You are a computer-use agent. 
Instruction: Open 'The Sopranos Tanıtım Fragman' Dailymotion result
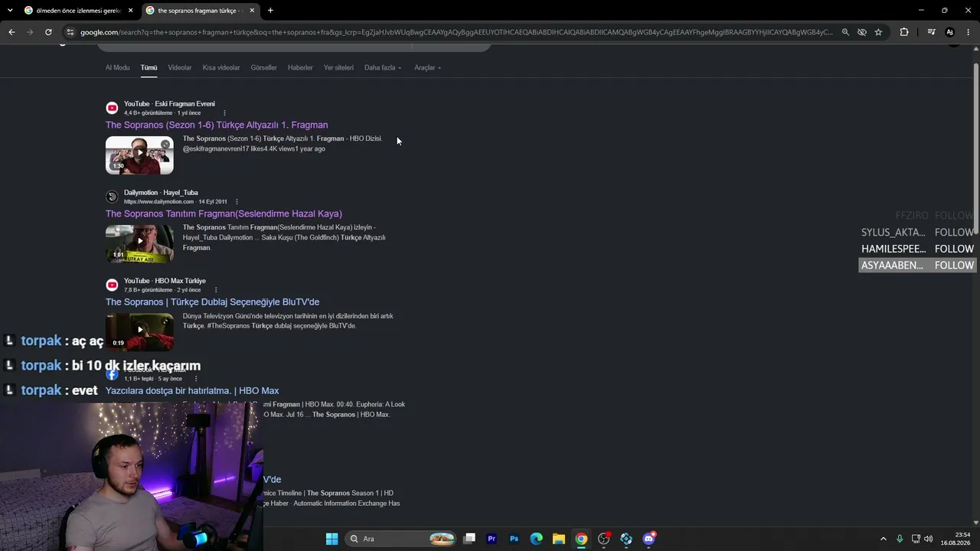coord(224,214)
